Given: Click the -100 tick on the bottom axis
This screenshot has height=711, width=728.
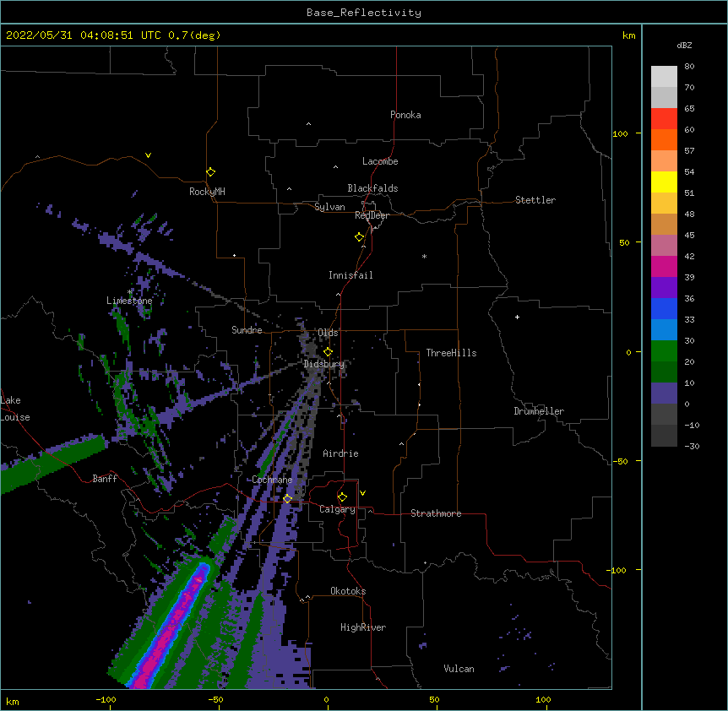Looking at the screenshot, I should (x=106, y=699).
